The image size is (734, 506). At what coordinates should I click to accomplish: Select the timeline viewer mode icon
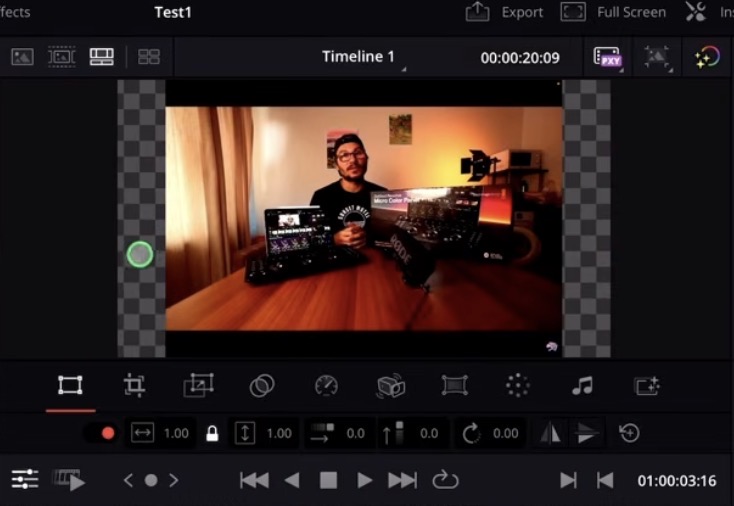coord(102,57)
